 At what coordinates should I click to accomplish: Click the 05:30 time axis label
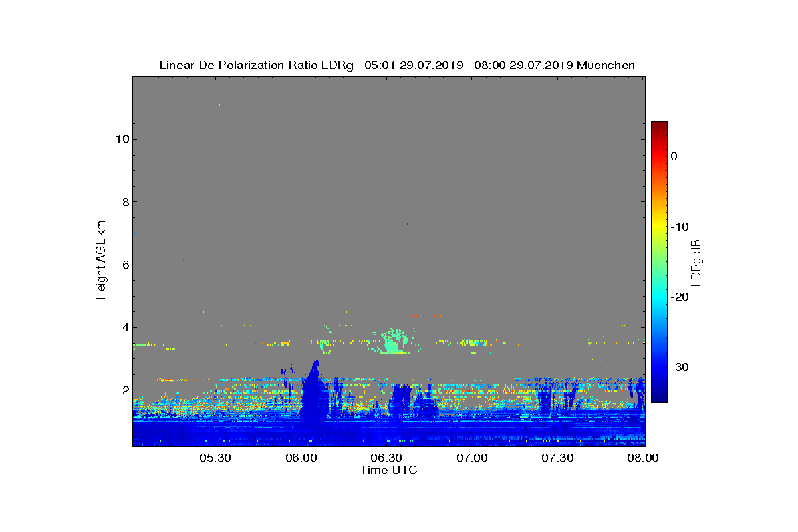(x=215, y=458)
